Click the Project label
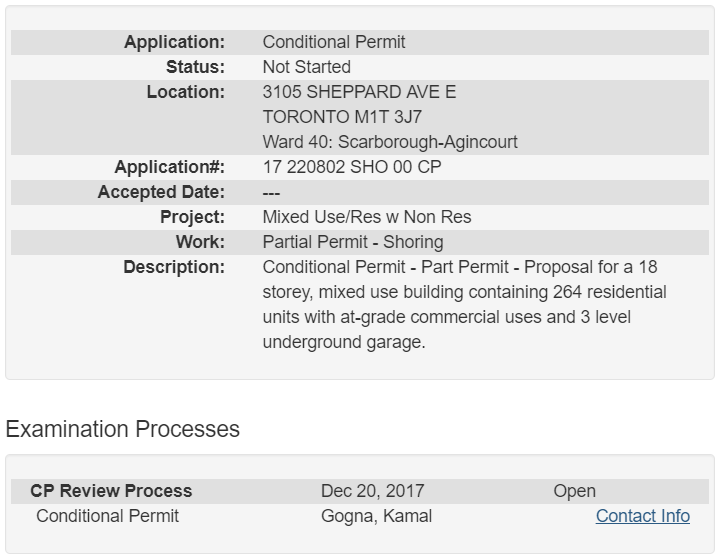Screen dimensions: 719x558 click(192, 217)
